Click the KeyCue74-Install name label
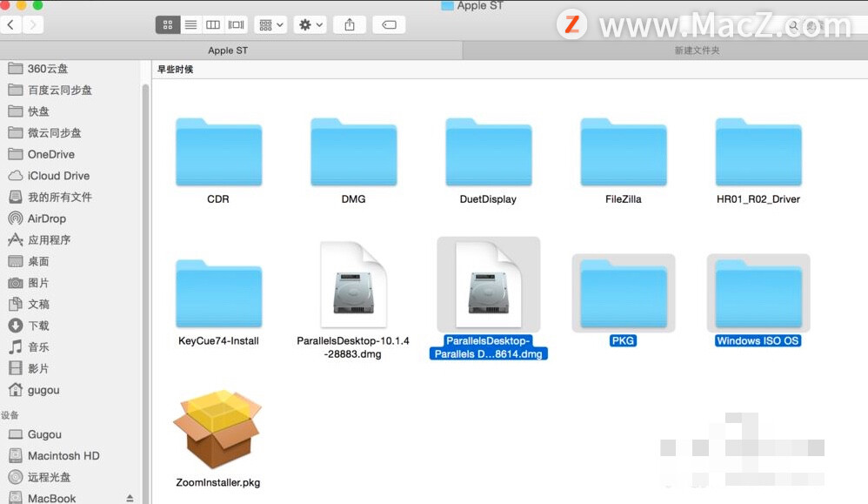 pos(218,341)
